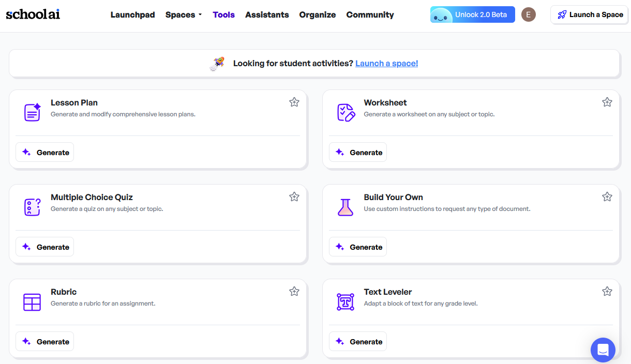
Task: Toggle favorite star on Multiple Choice Quiz
Action: (294, 196)
